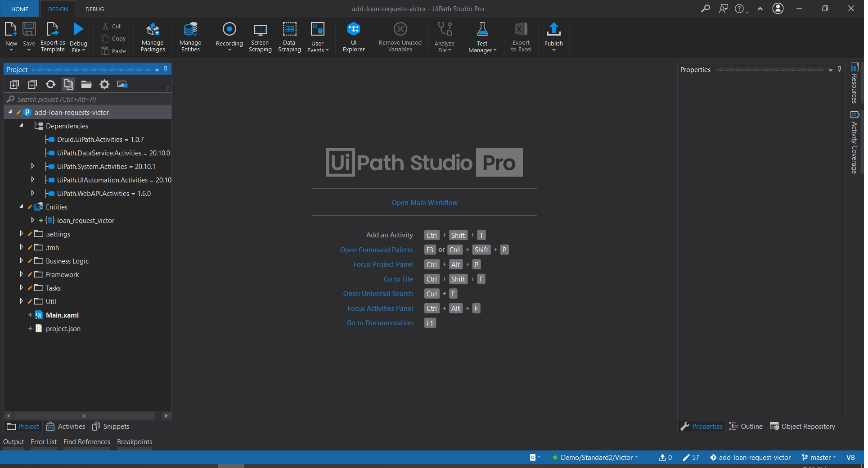The width and height of the screenshot is (868, 468).
Task: Click the last icon in Project panel toolbar
Action: 122,84
